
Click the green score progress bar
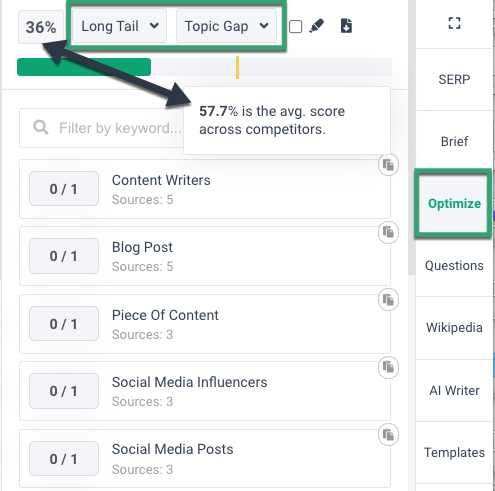pos(84,67)
